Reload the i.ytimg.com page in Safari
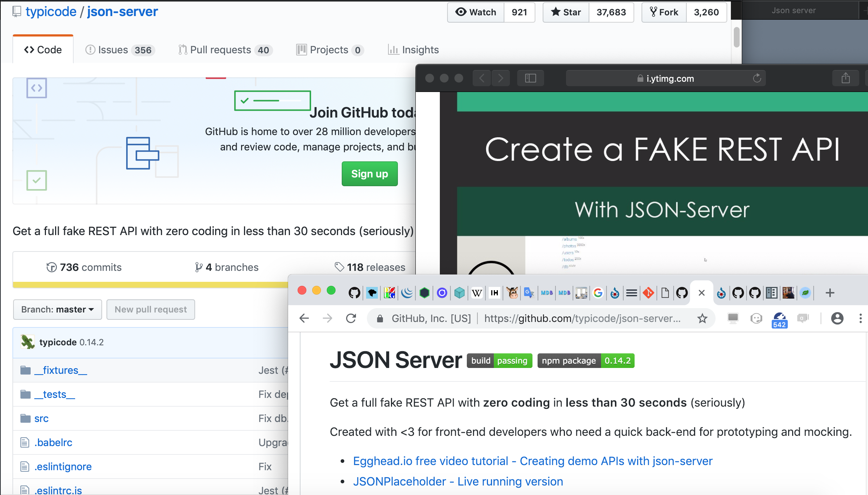The height and width of the screenshot is (495, 868). (x=757, y=78)
